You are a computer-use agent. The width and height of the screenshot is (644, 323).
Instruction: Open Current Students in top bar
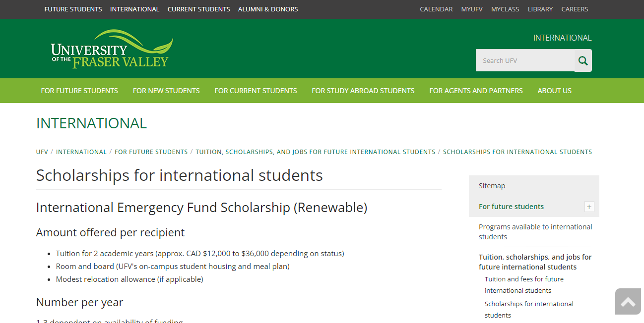(198, 9)
